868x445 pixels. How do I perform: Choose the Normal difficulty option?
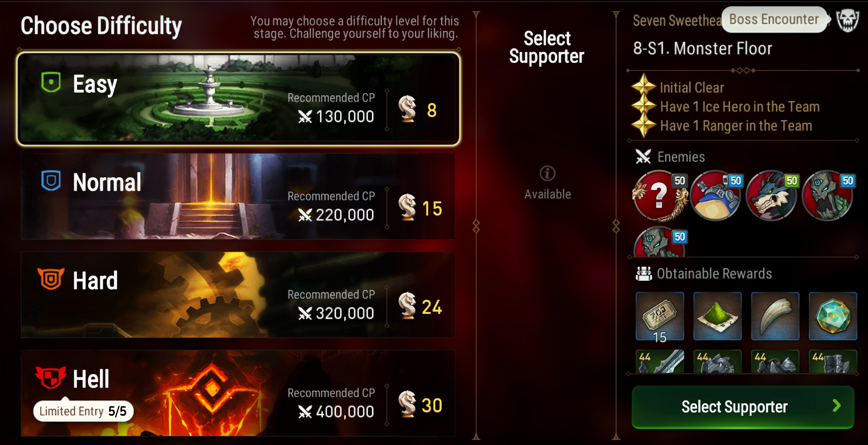point(238,196)
